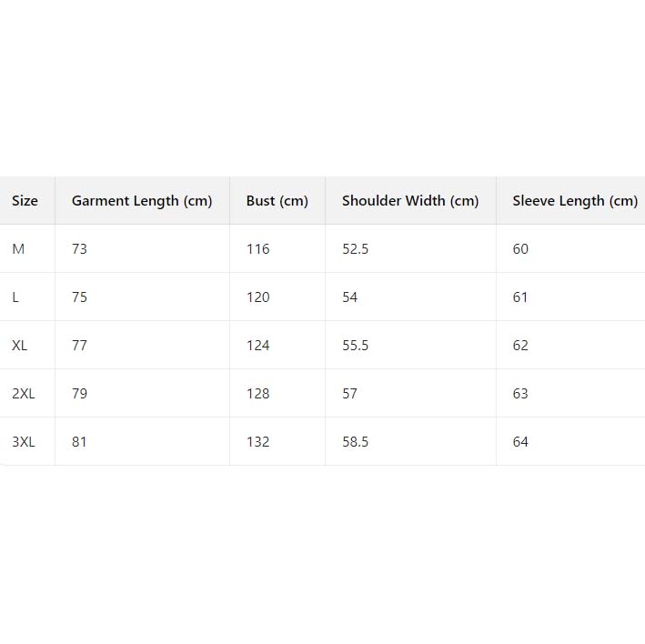Select shoulder width value 52.5

355,249
